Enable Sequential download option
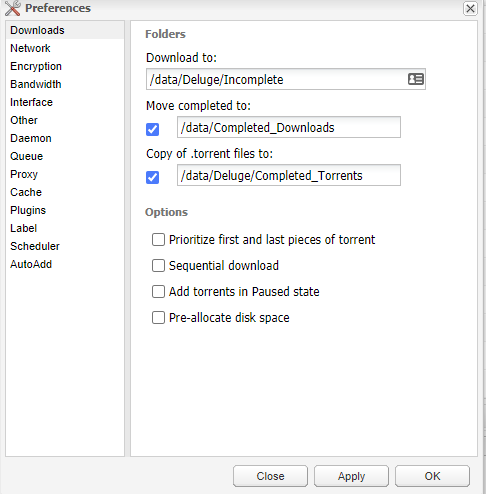Screen dimensions: 486x494 tap(158, 266)
